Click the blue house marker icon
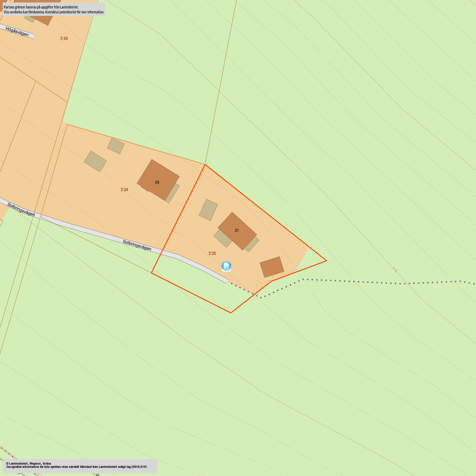The image size is (476, 476). (x=226, y=266)
